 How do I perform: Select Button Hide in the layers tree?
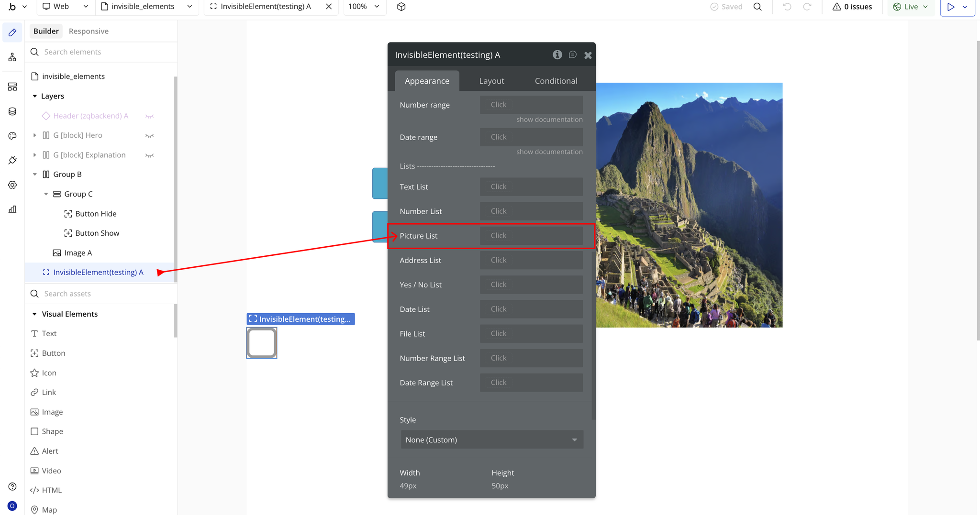tap(96, 214)
